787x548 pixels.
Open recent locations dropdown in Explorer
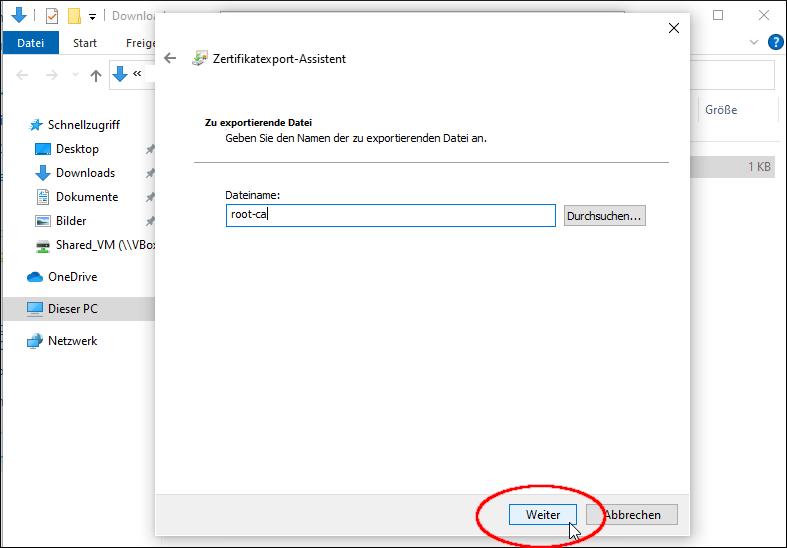[75, 75]
